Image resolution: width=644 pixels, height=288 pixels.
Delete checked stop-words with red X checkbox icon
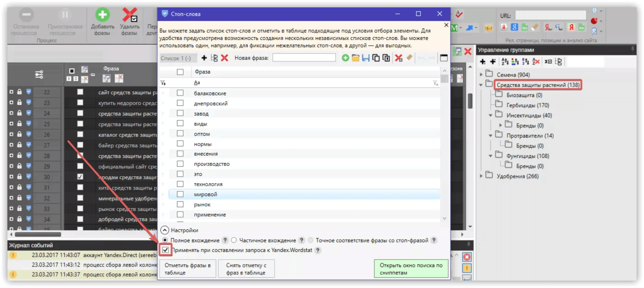[399, 58]
